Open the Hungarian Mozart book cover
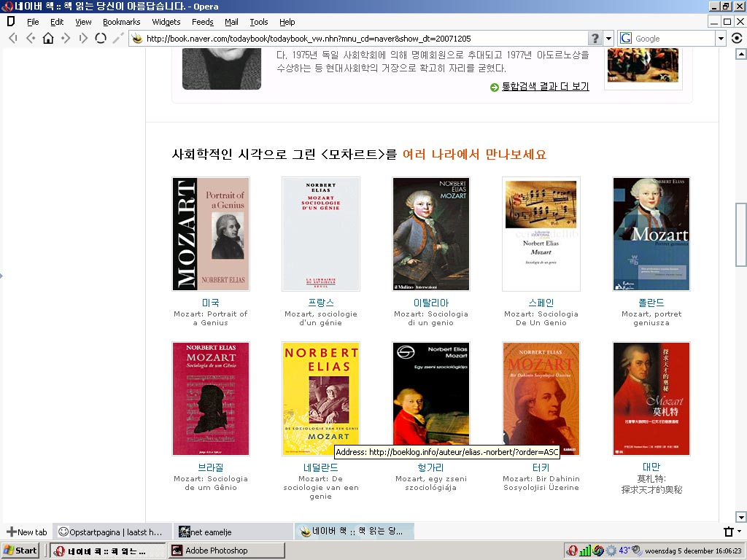 pos(431,393)
